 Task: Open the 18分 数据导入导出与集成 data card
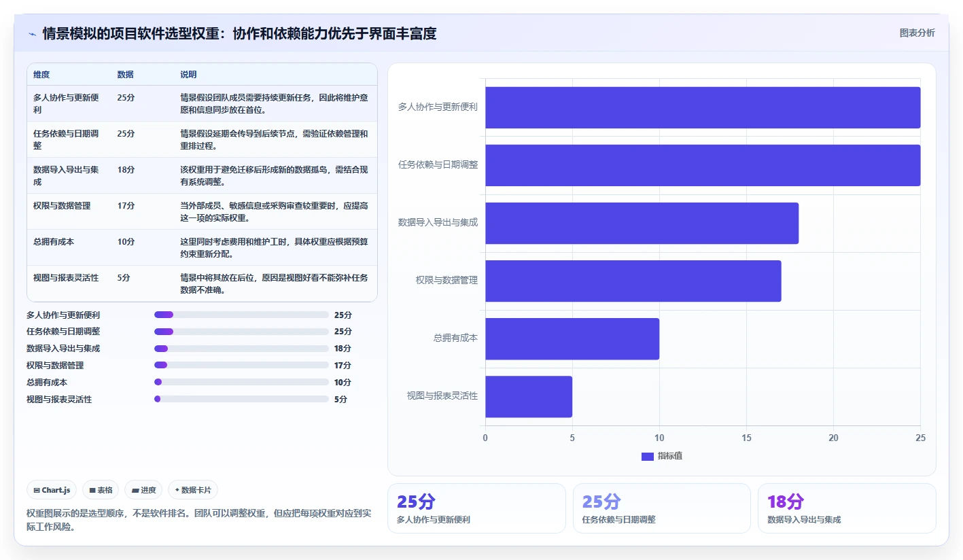point(847,508)
